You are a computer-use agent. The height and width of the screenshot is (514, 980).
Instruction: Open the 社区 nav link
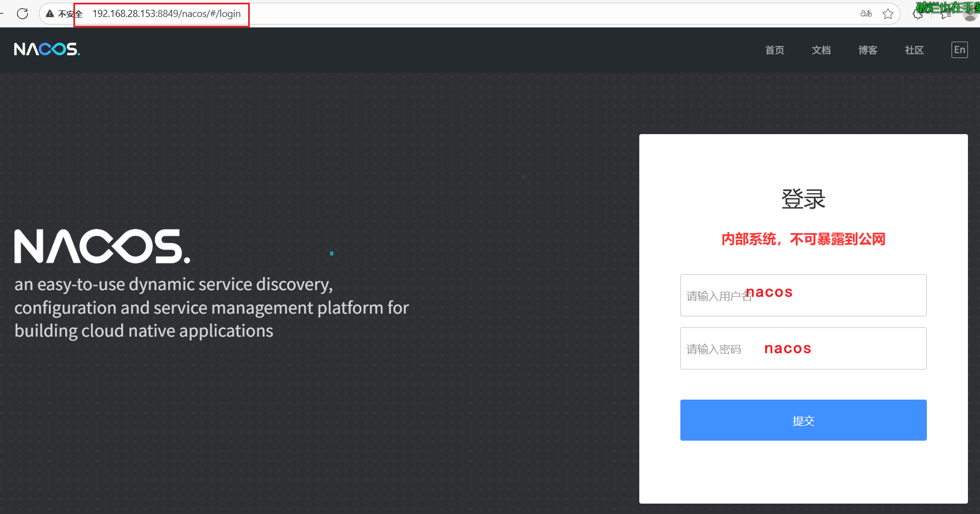click(x=914, y=50)
